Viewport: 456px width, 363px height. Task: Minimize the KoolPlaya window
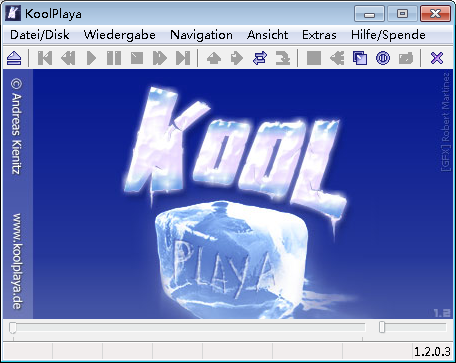tap(369, 14)
